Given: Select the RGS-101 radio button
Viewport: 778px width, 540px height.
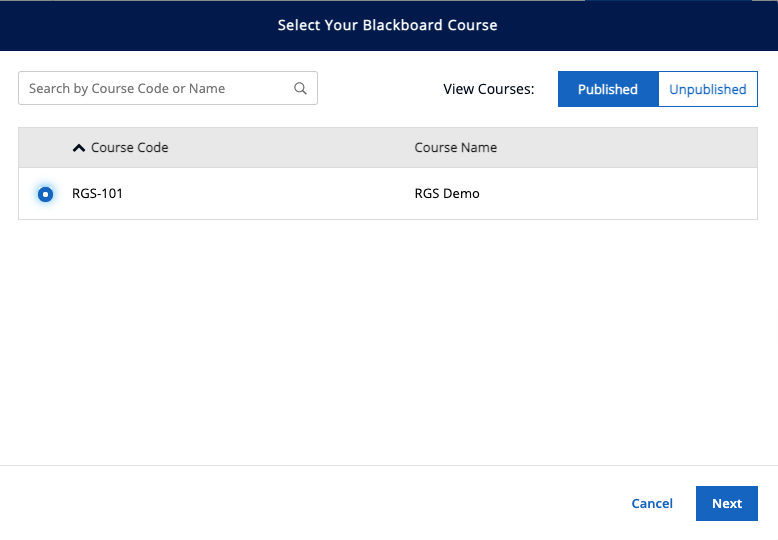Looking at the screenshot, I should [45, 194].
